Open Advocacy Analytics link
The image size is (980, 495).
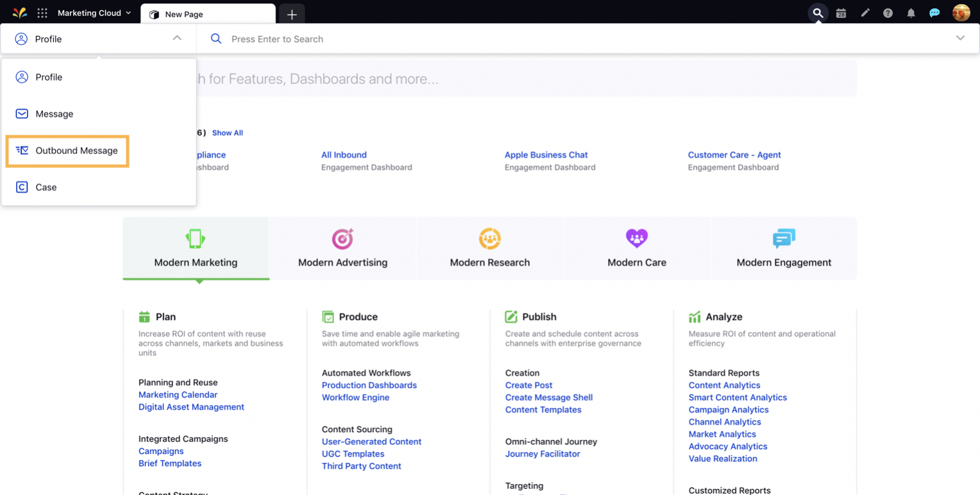pos(728,446)
